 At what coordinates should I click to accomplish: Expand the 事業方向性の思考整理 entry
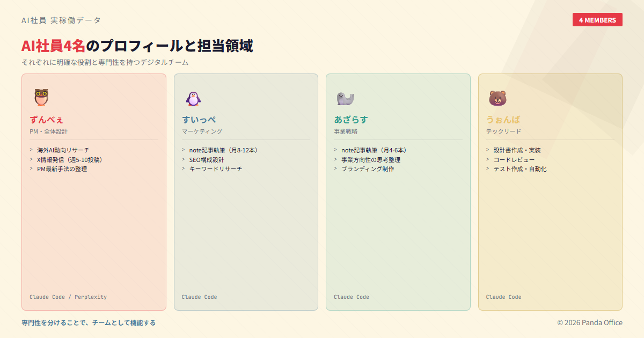[x=371, y=159]
